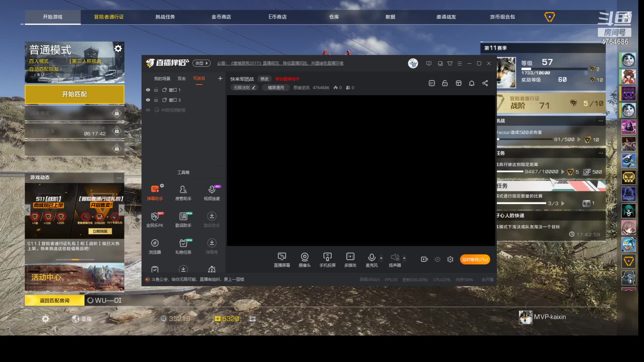Click the 3/3 match task progress bar
The width and height of the screenshot is (644, 362).
[x=521, y=203]
